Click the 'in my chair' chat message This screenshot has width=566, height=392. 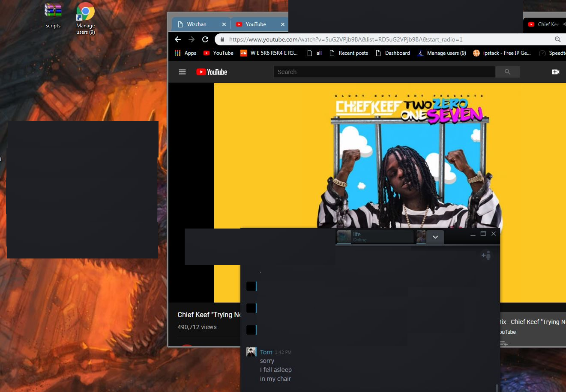276,379
